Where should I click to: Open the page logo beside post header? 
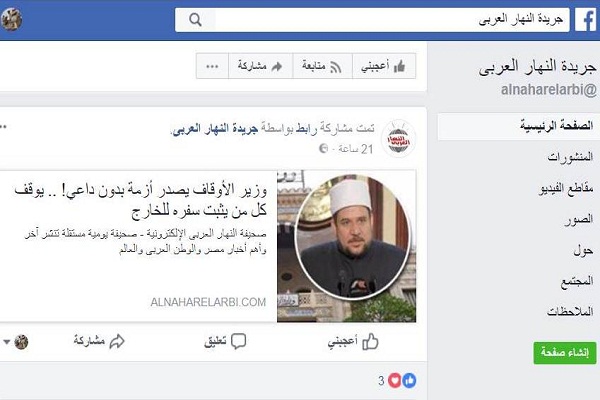coord(398,139)
